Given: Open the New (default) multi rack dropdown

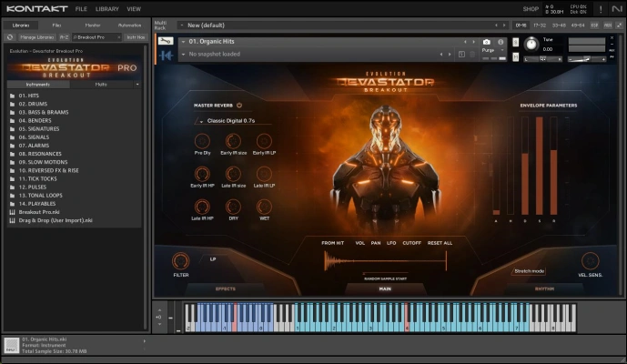Looking at the screenshot, I should pos(182,25).
